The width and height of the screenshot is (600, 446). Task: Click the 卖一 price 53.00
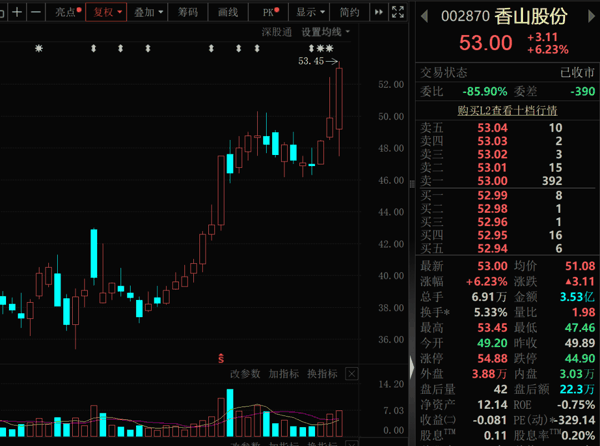[492, 181]
